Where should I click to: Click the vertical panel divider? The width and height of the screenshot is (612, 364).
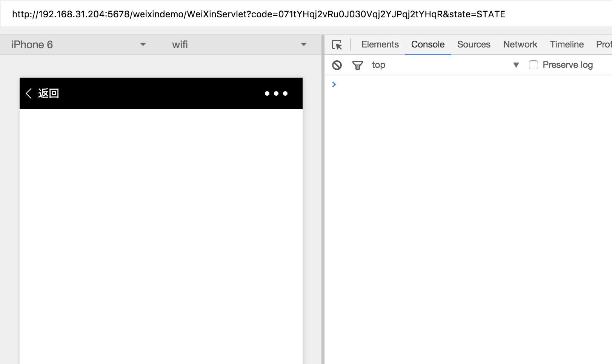(323, 199)
